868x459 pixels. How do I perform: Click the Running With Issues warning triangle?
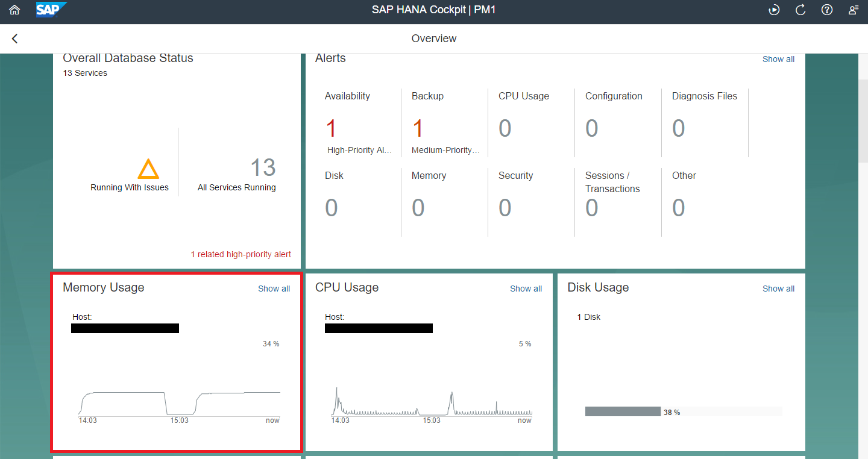pos(148,169)
